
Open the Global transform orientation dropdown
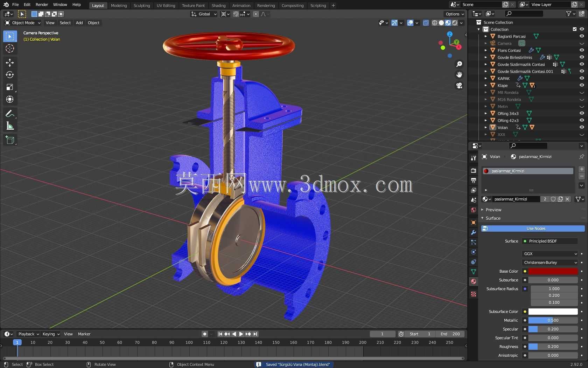(x=204, y=14)
